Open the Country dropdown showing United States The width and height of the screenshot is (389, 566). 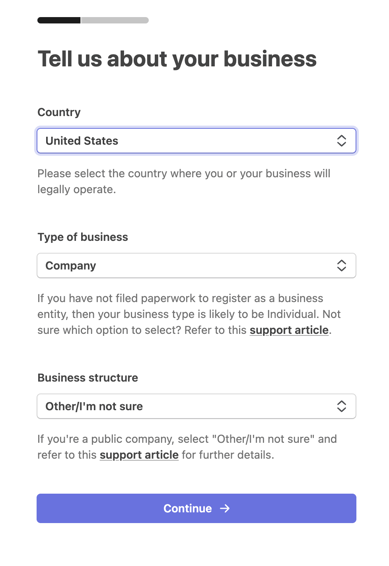[196, 141]
